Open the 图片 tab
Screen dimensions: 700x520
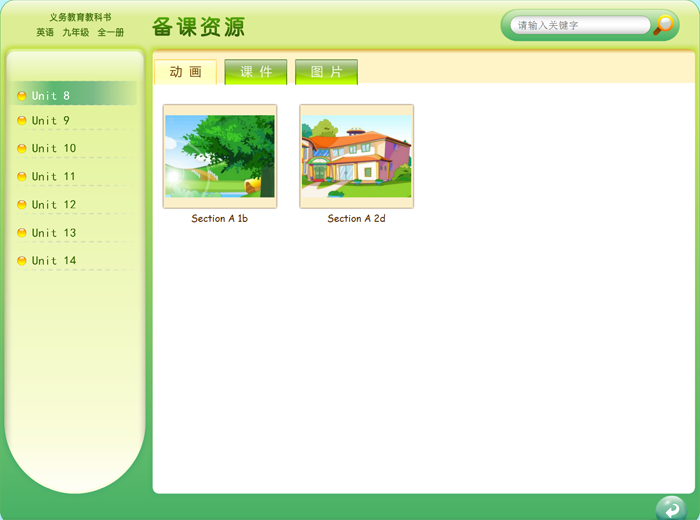click(x=326, y=71)
